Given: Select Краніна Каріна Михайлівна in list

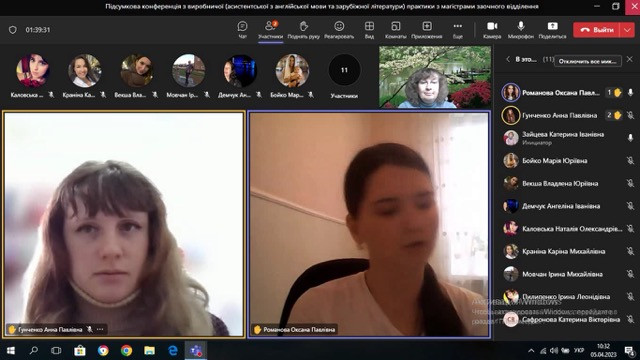Looking at the screenshot, I should pyautogui.click(x=568, y=251).
